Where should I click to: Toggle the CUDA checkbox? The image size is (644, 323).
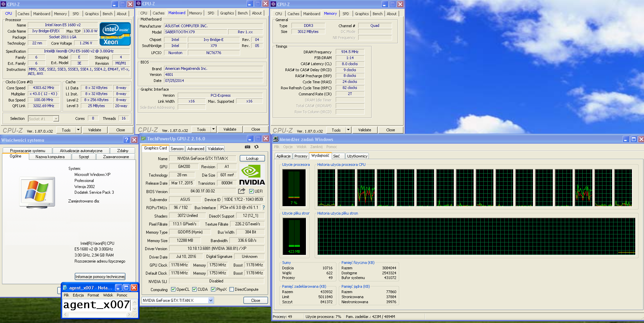[194, 289]
